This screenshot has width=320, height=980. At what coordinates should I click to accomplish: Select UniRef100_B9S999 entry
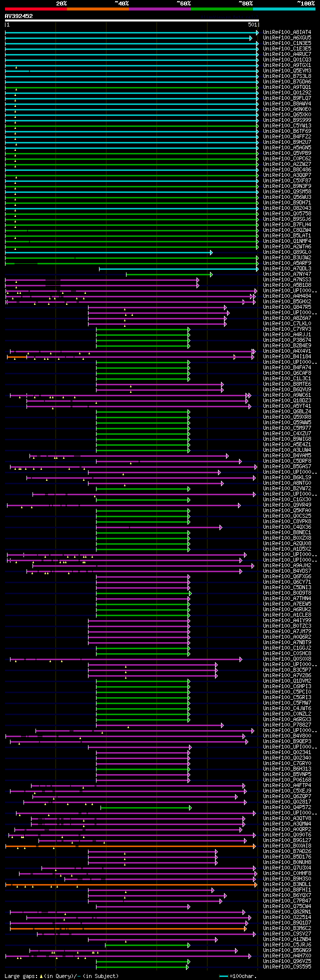click(x=287, y=120)
